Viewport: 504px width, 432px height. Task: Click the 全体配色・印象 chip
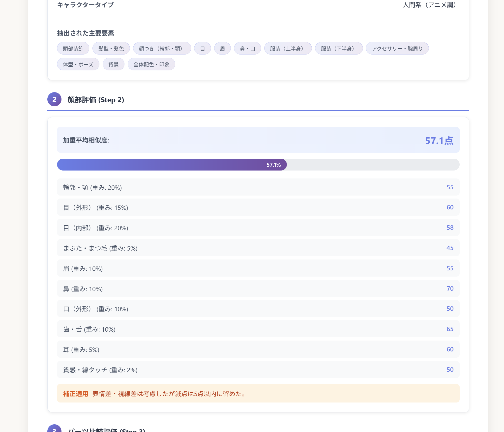[x=151, y=64]
